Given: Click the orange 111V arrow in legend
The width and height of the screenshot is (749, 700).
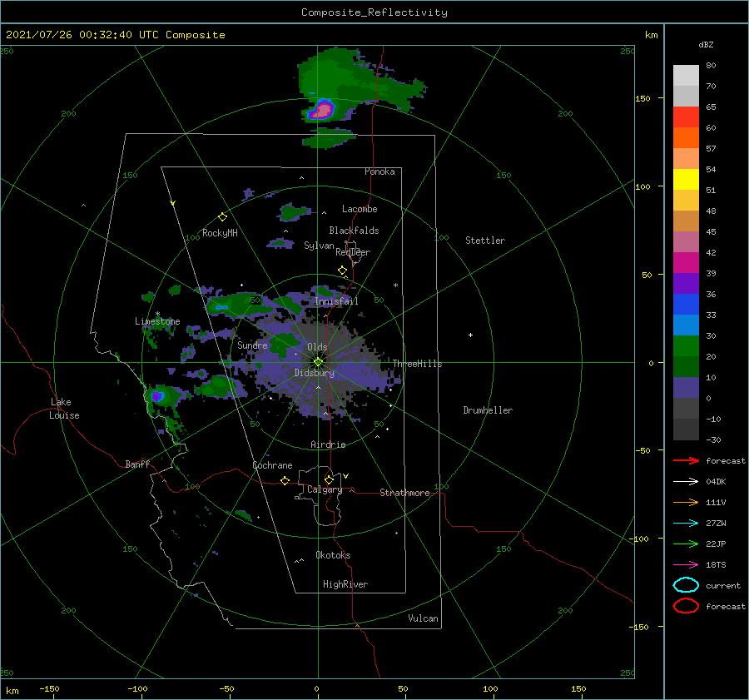Looking at the screenshot, I should pos(686,502).
